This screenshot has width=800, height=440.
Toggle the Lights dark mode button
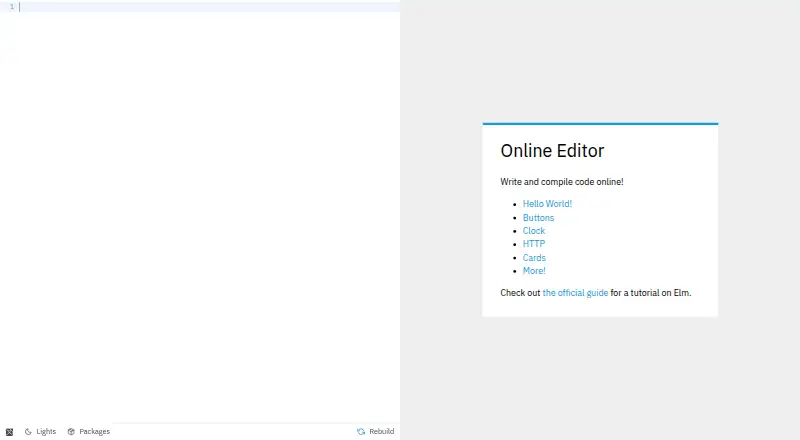(40, 431)
